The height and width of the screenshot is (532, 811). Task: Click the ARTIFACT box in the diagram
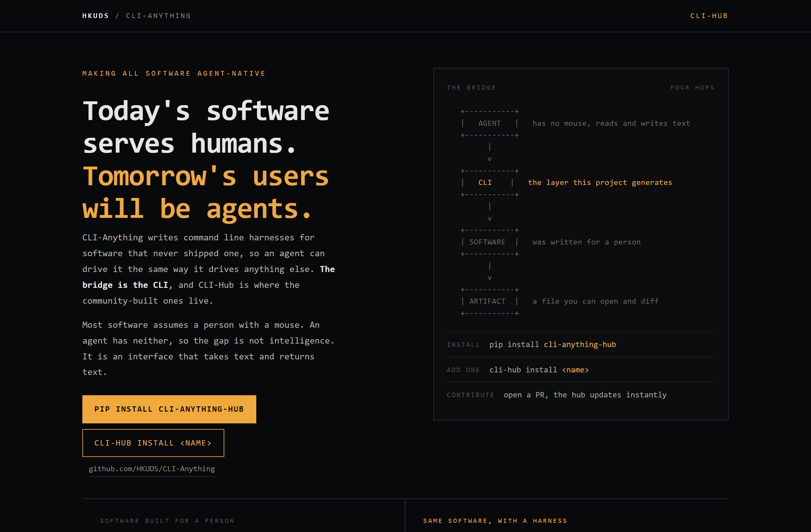489,301
